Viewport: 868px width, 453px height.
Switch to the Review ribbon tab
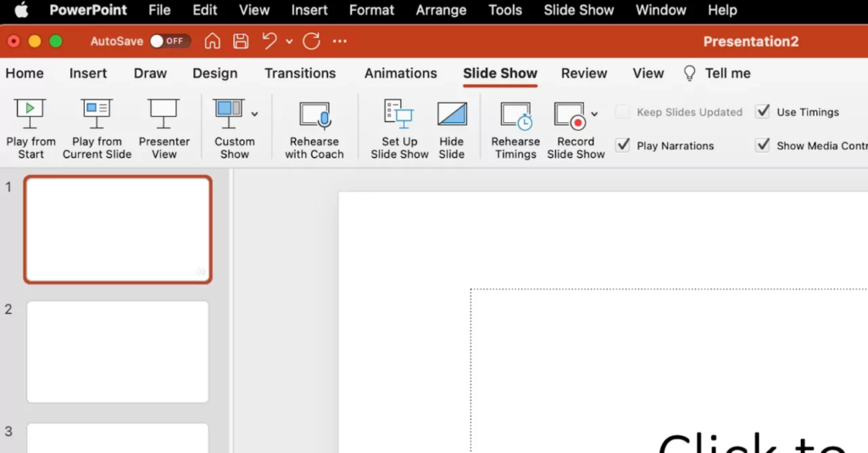tap(584, 73)
